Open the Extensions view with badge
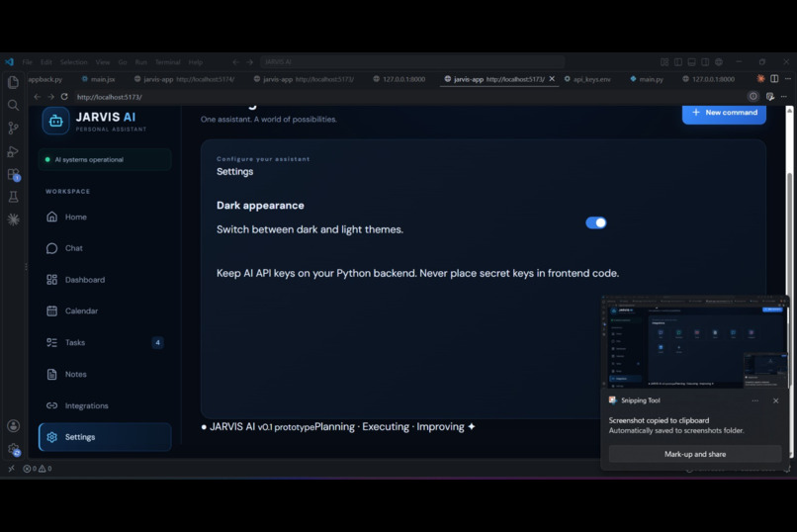This screenshot has height=532, width=797. [x=13, y=174]
